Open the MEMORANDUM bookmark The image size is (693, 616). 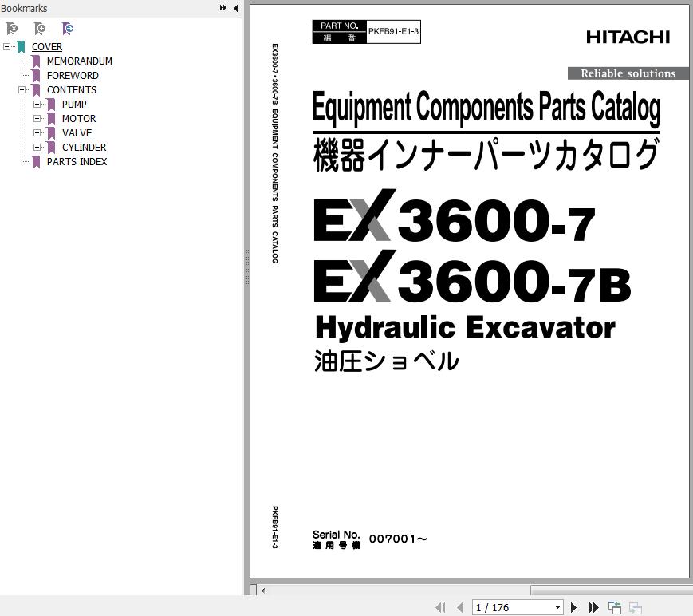80,61
